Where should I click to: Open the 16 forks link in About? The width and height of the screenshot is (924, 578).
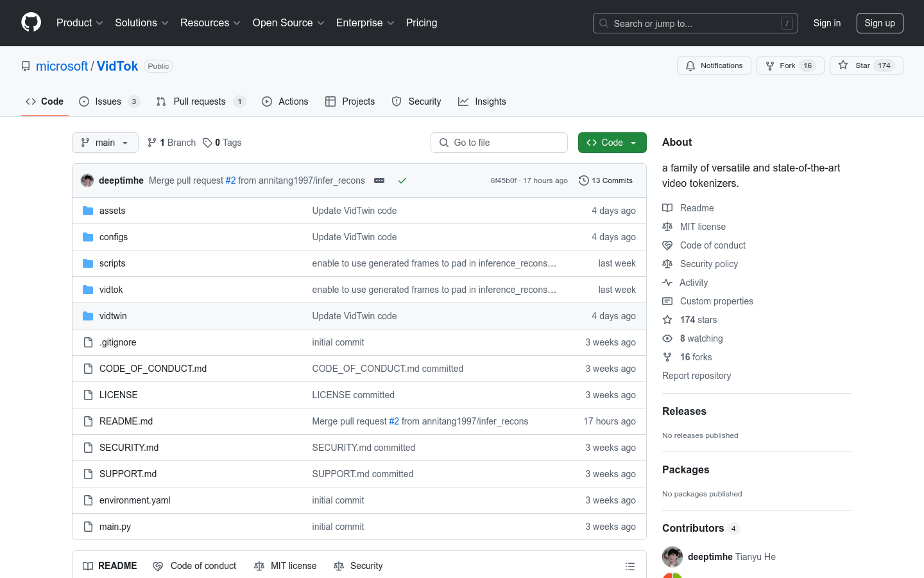[696, 357]
